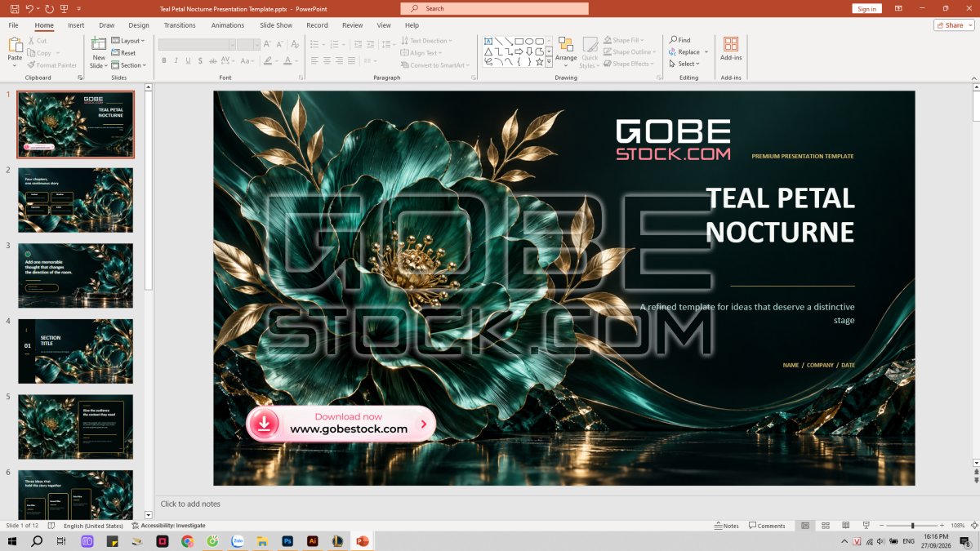
Task: Insert a New Slide
Action: pyautogui.click(x=99, y=52)
